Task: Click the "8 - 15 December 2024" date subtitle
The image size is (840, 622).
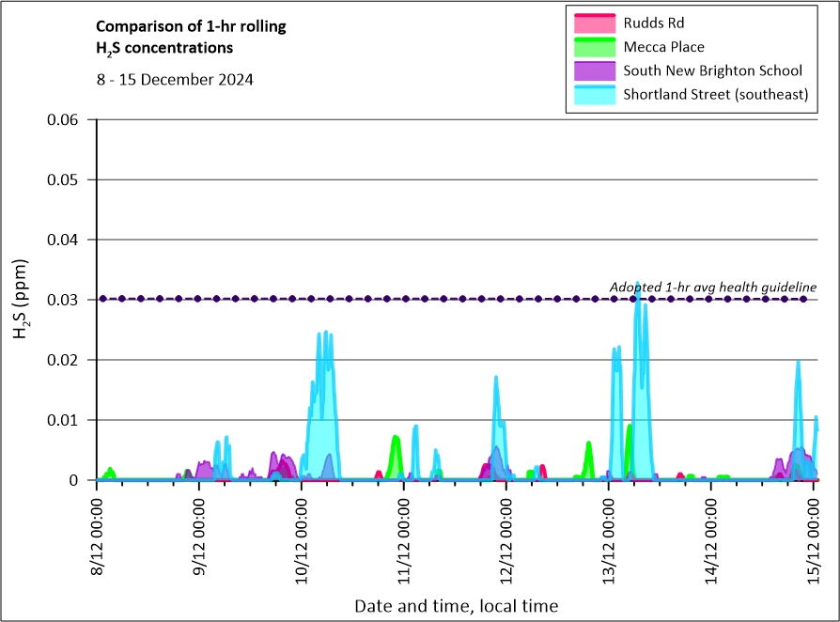Action: pyautogui.click(x=175, y=80)
